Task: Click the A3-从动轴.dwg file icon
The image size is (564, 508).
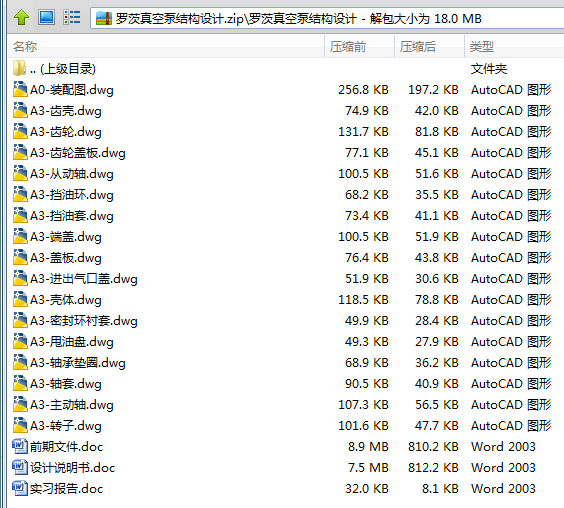Action: pyautogui.click(x=20, y=173)
